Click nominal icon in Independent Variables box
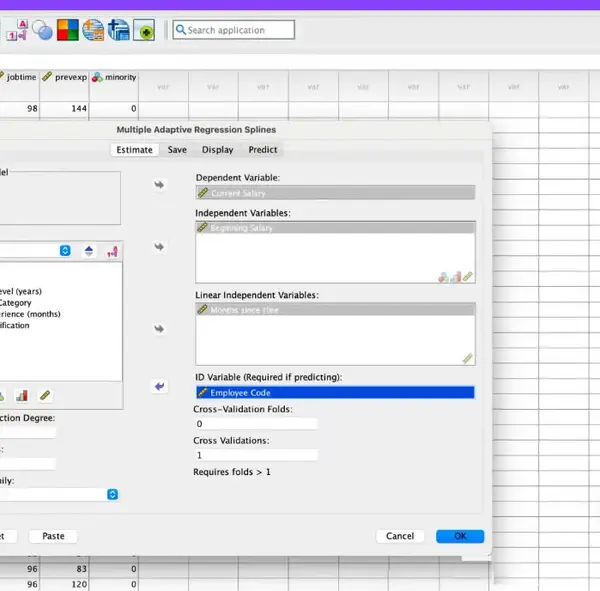 coord(443,277)
